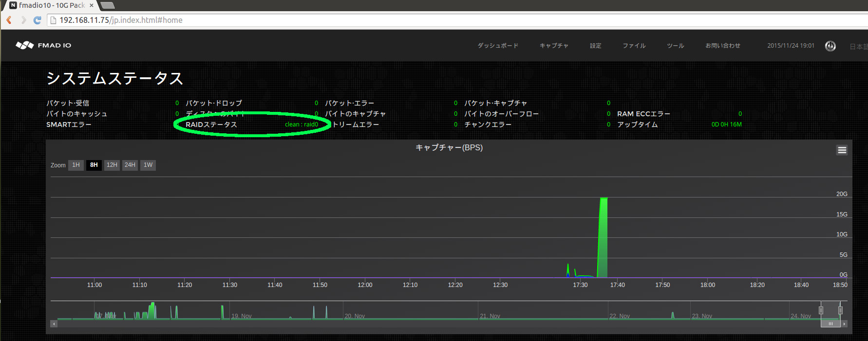Click the 20G axis label
This screenshot has height=341, width=868.
pyautogui.click(x=842, y=194)
